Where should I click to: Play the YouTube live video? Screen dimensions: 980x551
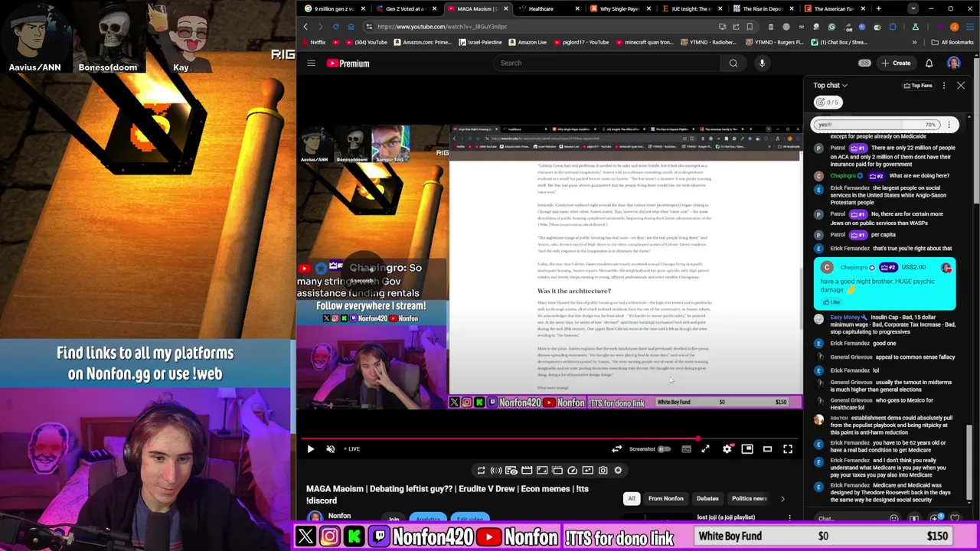click(310, 449)
